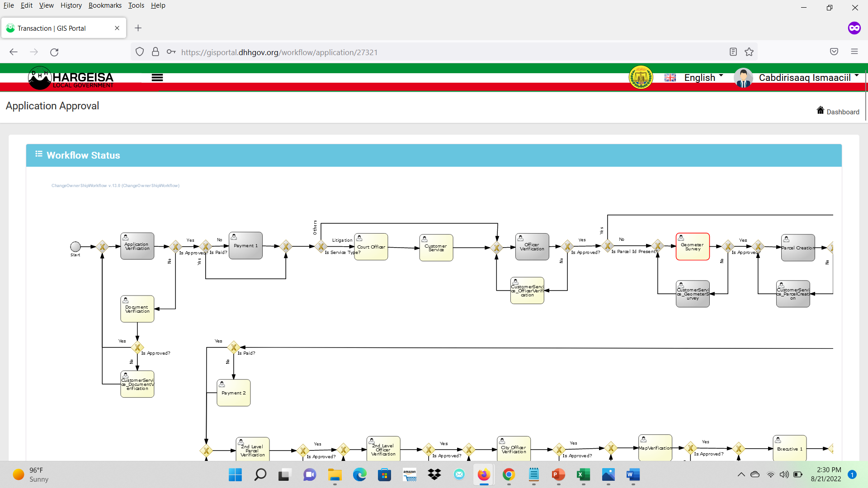Click the user avatar picture
The width and height of the screenshot is (868, 488).
pos(743,78)
